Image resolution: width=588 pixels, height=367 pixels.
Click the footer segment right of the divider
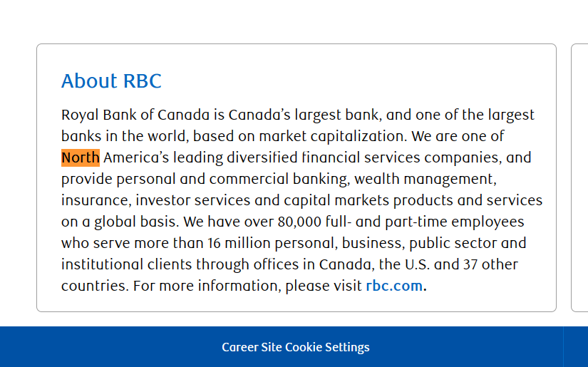576,347
